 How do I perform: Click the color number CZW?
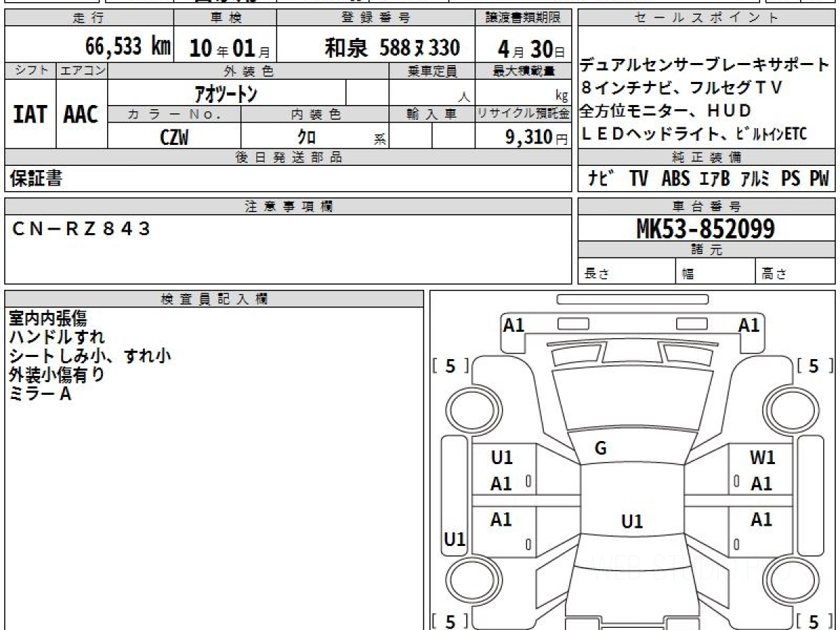174,137
